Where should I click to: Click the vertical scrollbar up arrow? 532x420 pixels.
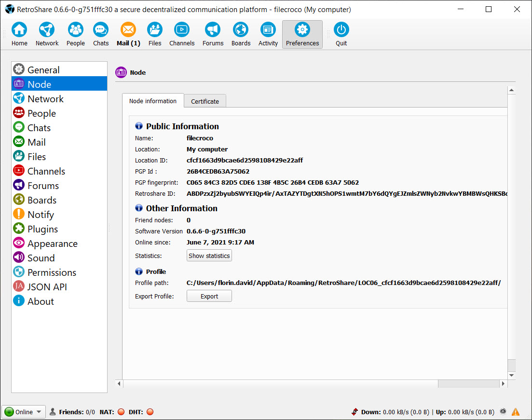(511, 90)
